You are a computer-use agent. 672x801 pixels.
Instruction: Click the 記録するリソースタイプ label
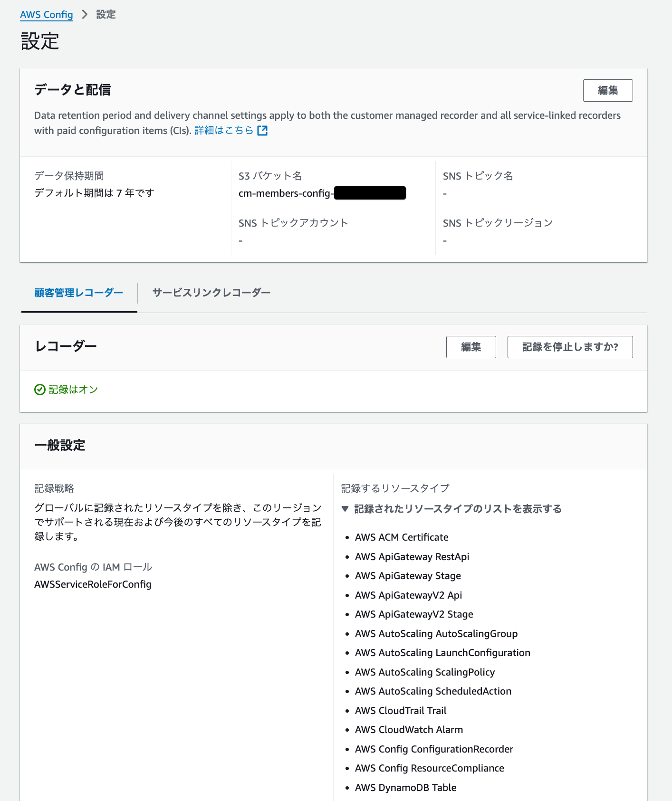pyautogui.click(x=395, y=488)
